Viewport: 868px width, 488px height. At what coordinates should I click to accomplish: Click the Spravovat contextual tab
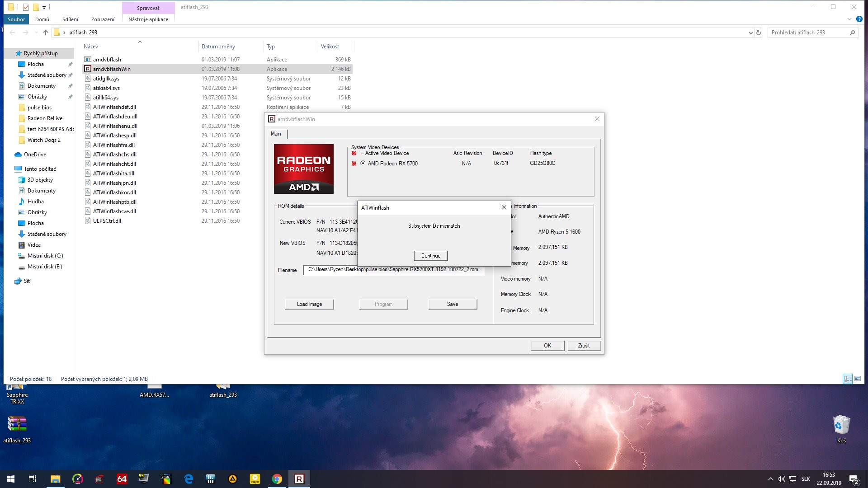(148, 8)
